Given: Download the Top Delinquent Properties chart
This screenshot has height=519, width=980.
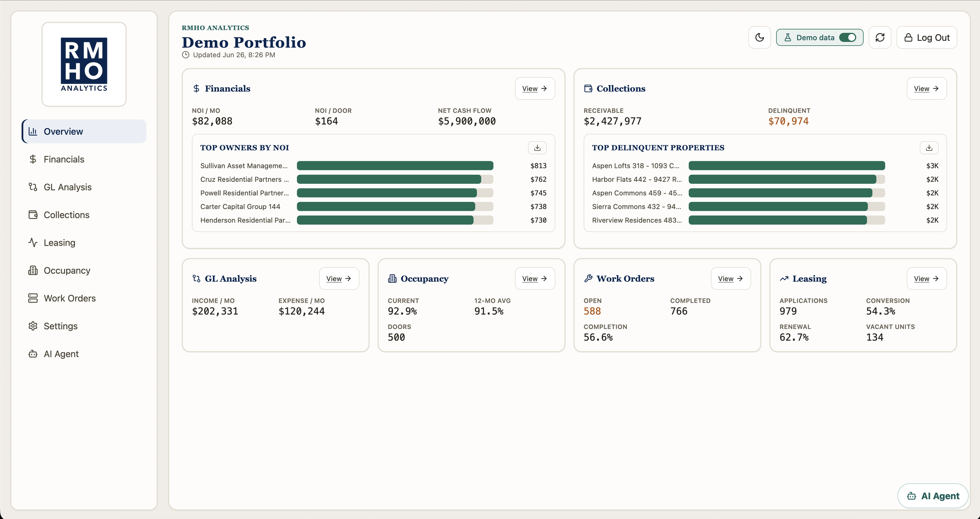Looking at the screenshot, I should 929,148.
